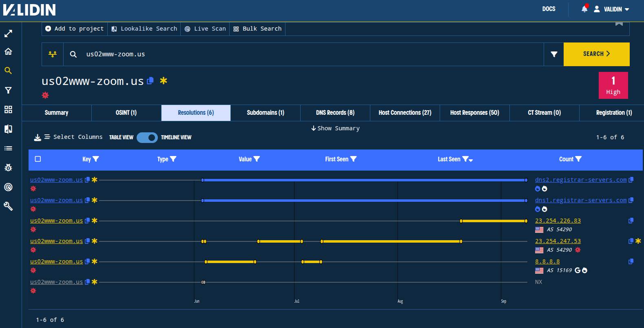Switch to the CT Stream (0) tab
Screen dimensions: 644x328
point(544,113)
